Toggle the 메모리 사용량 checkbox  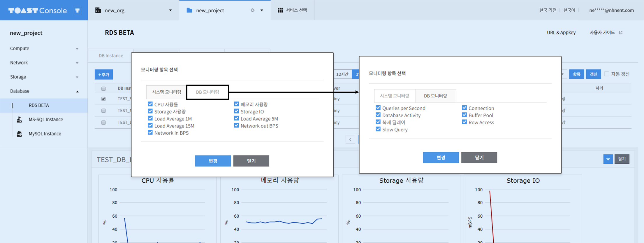(236, 104)
